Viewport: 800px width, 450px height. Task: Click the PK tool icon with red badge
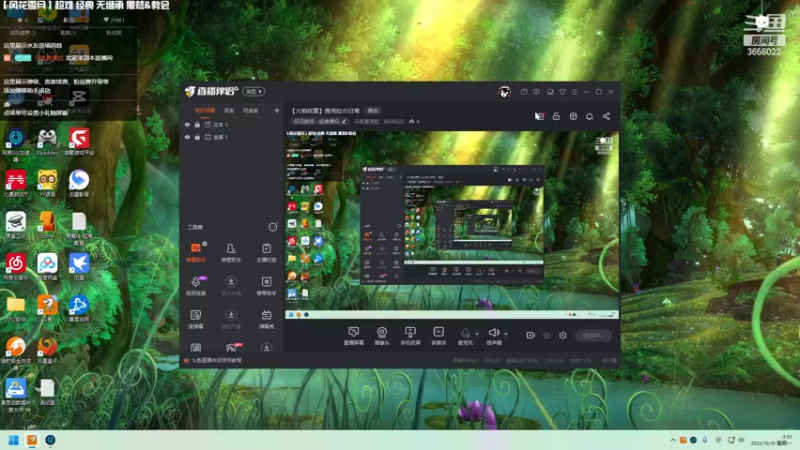click(231, 348)
